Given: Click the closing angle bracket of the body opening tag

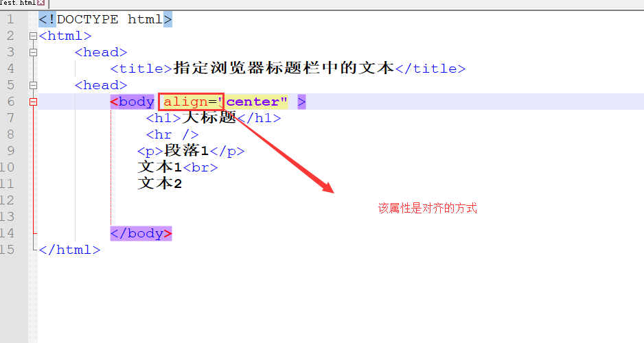Looking at the screenshot, I should (302, 102).
